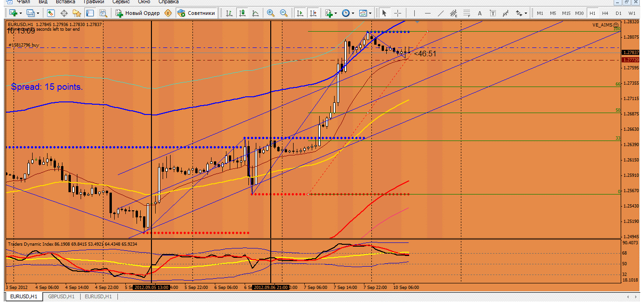The width and height of the screenshot is (644, 302).
Task: Select the horizontal line tool
Action: click(x=427, y=13)
